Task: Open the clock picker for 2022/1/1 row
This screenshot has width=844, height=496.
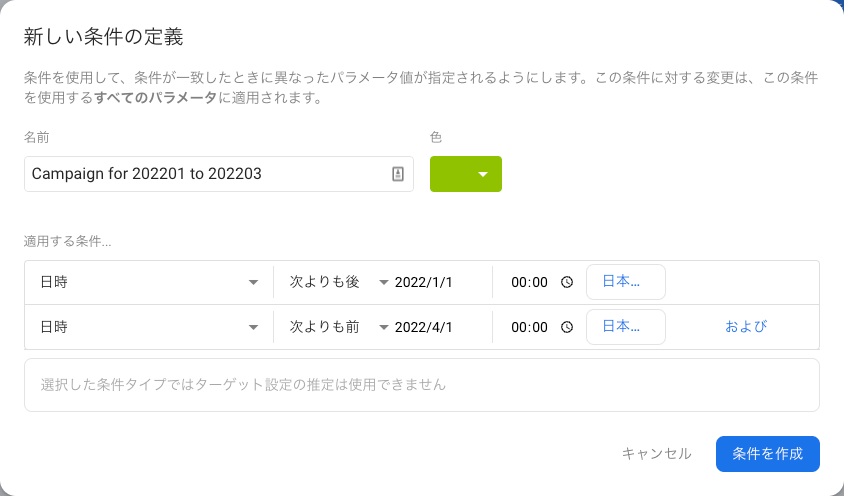Action: tap(567, 282)
